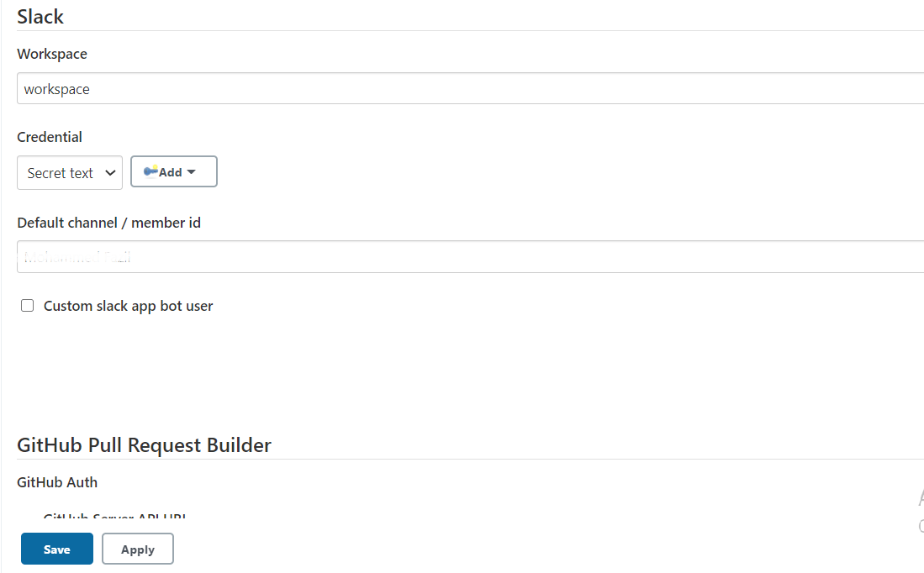The width and height of the screenshot is (924, 573).
Task: Expand the Secret text credential type selector
Action: click(70, 171)
